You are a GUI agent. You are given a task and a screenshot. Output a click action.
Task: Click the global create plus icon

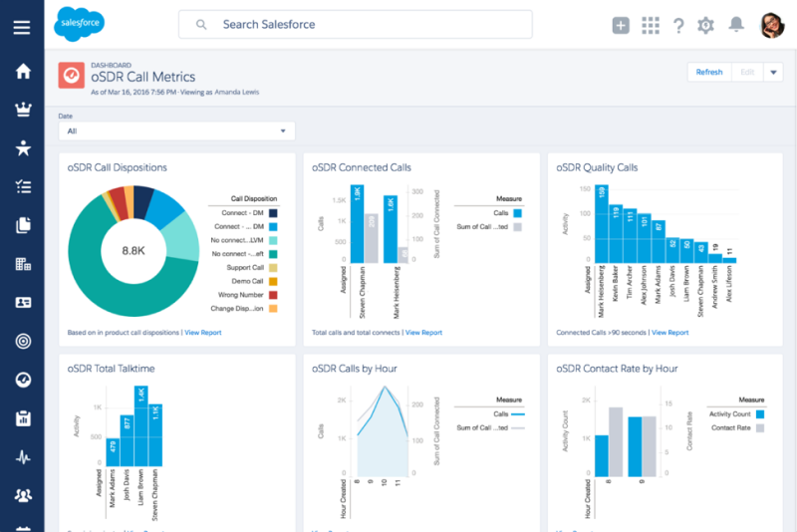click(x=620, y=25)
